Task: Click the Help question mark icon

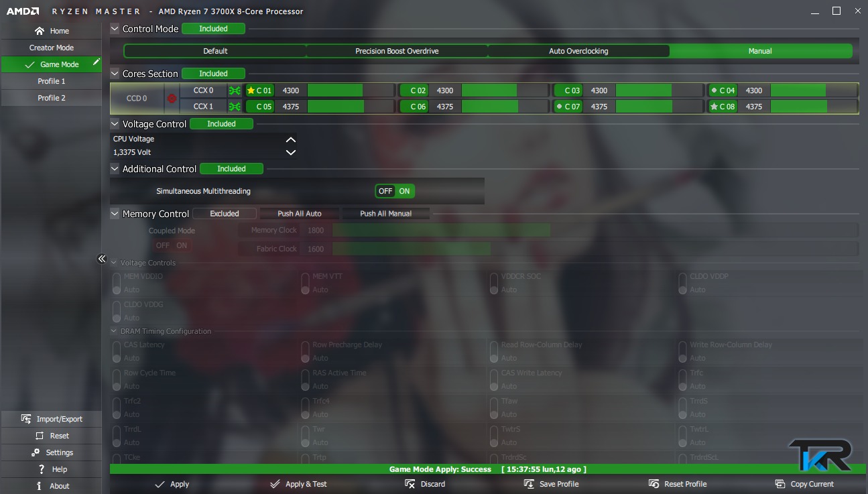Action: pyautogui.click(x=42, y=469)
